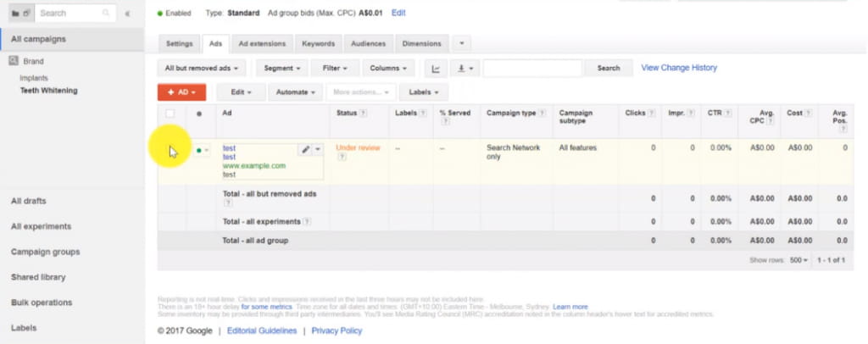Open help icon under Under review status

click(x=342, y=157)
